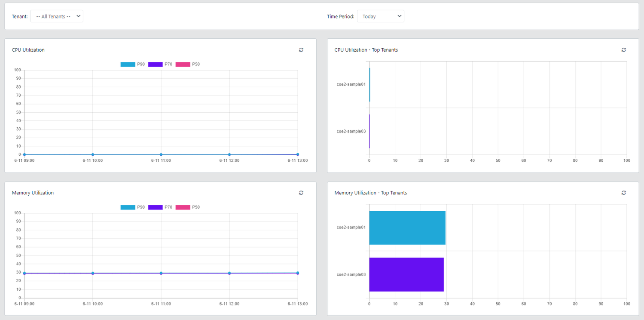Click the coe2-sample01 memory utilization bar
The height and width of the screenshot is (320, 644).
click(407, 228)
